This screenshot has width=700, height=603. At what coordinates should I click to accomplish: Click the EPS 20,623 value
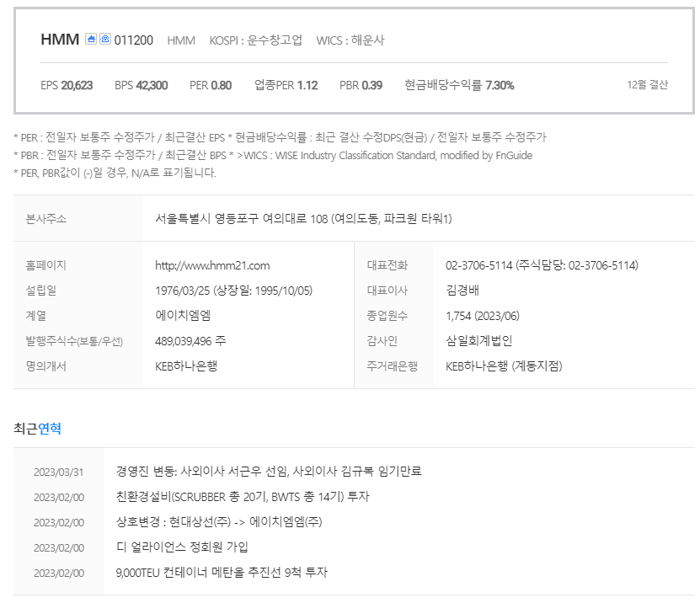[x=67, y=85]
